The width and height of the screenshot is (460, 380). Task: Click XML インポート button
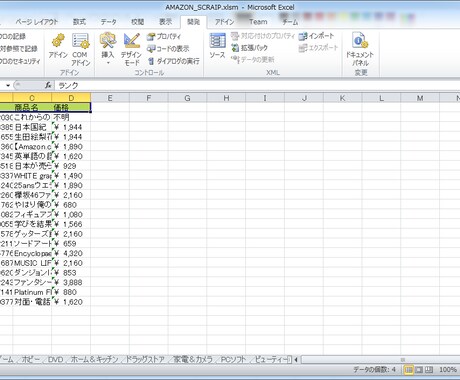pos(316,36)
